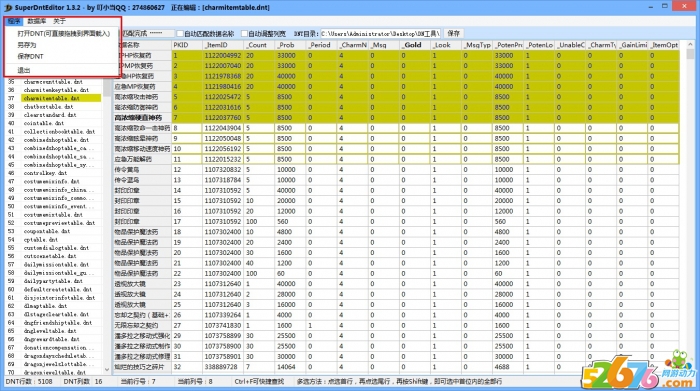
Task: Open the 关于 menu
Action: click(59, 21)
